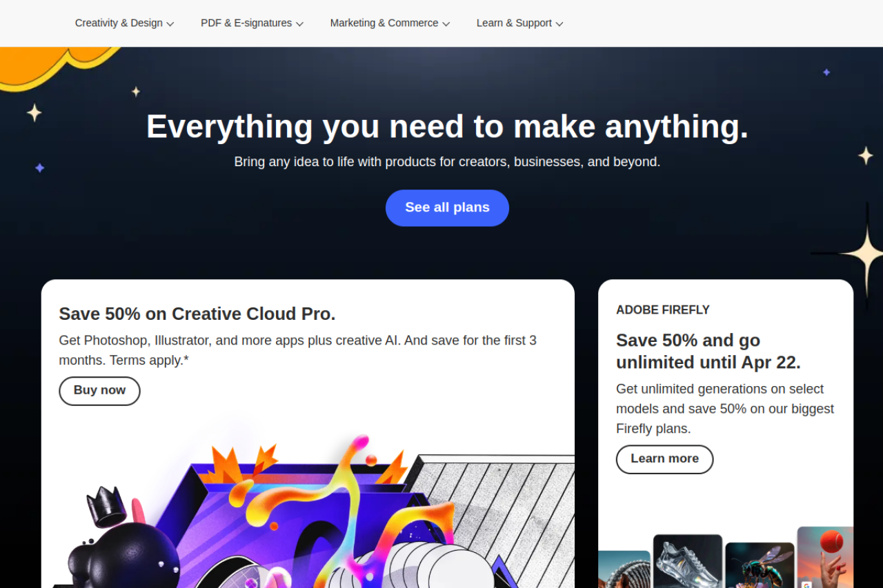
Task: Select the wasp insect Firefly thumbnail
Action: tap(760, 565)
